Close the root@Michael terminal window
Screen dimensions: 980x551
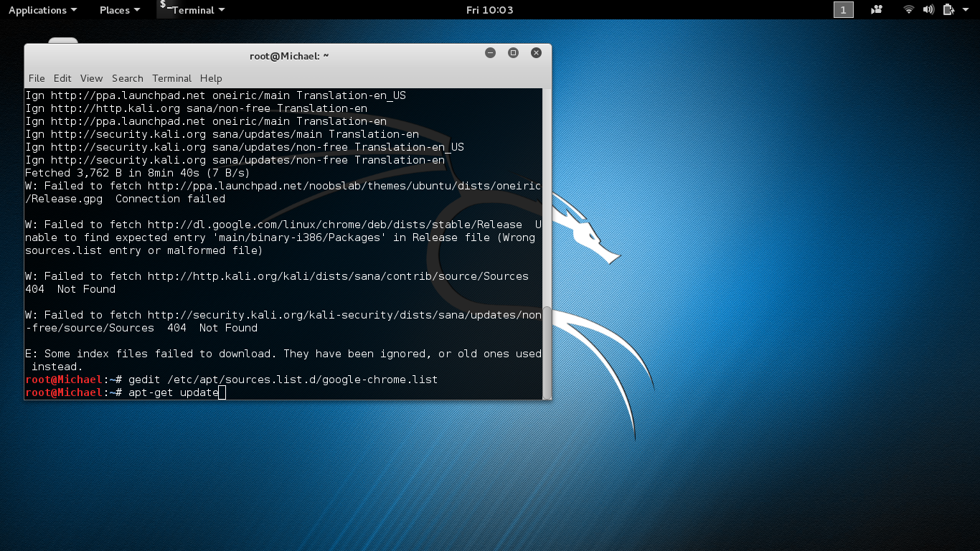pyautogui.click(x=536, y=53)
